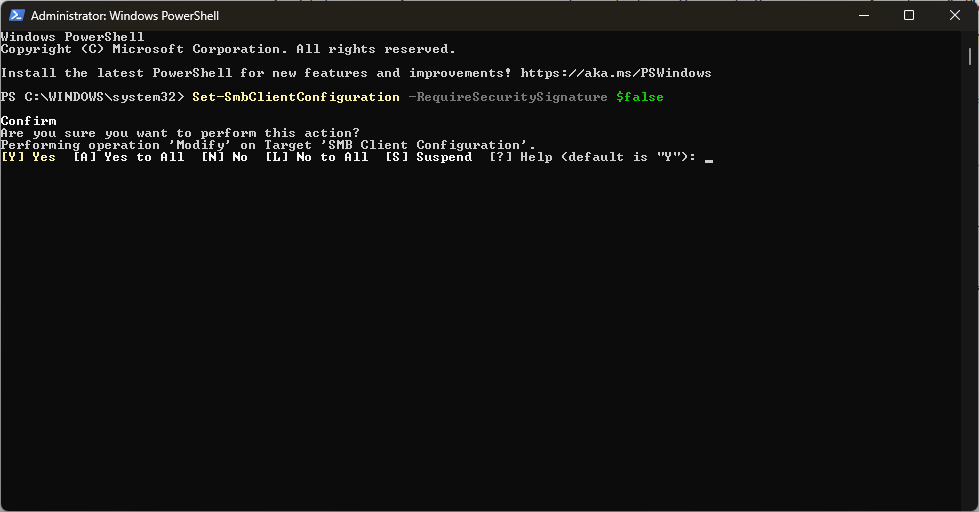This screenshot has width=979, height=512.
Task: Minimize the PowerShell window
Action: [864, 16]
